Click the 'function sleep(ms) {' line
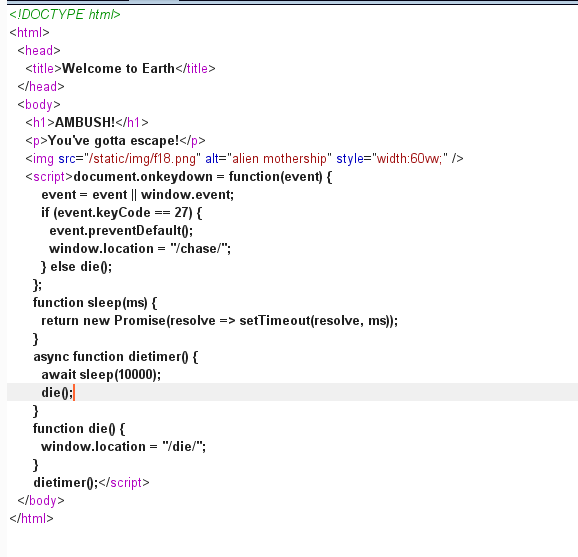The height and width of the screenshot is (557, 578). pos(95,303)
